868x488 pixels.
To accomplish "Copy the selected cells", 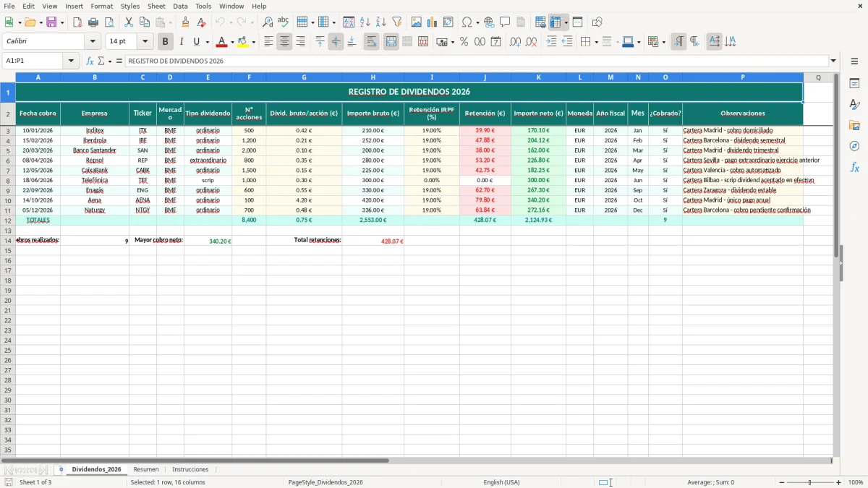I will (x=145, y=22).
